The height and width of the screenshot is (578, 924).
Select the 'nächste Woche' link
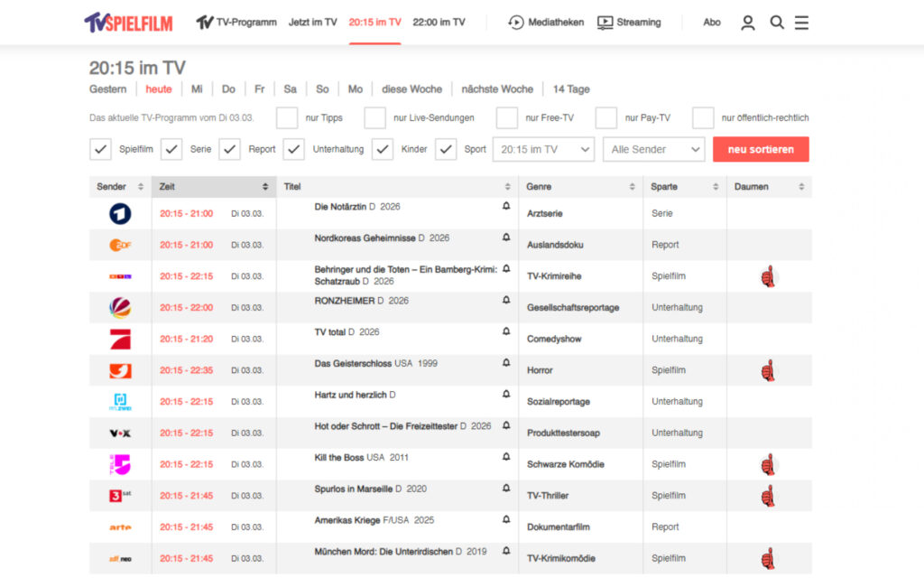coord(497,89)
